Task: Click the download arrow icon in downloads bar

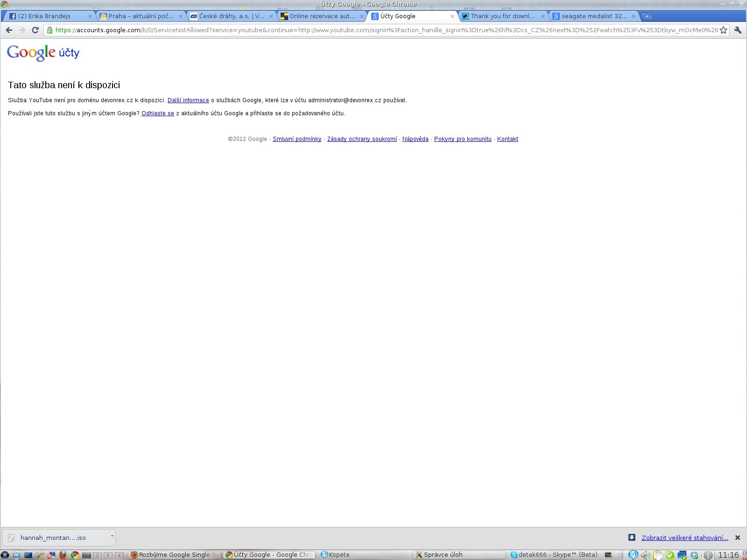Action: [632, 537]
